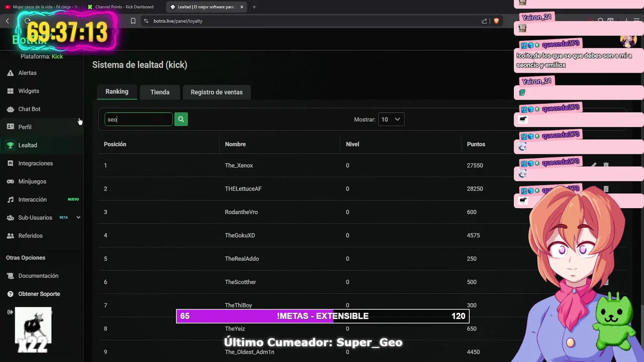
Task: Click the points value 4450
Action: pyautogui.click(x=473, y=352)
